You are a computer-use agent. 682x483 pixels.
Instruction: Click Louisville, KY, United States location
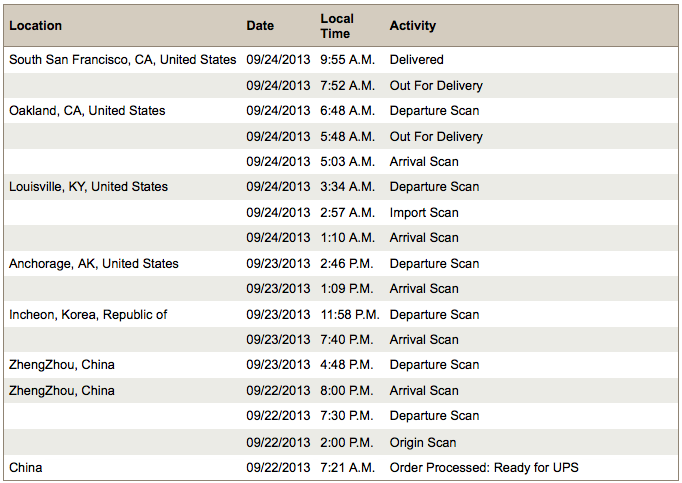[88, 187]
